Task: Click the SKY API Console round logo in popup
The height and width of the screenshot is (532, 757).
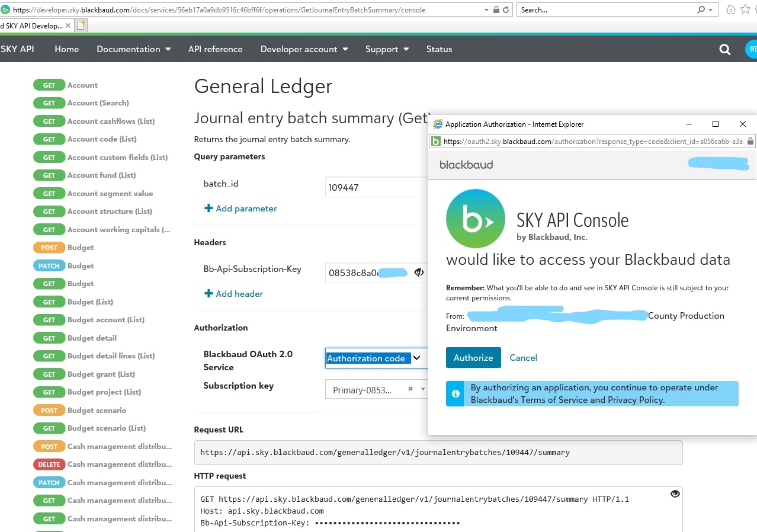Action: pyautogui.click(x=475, y=219)
